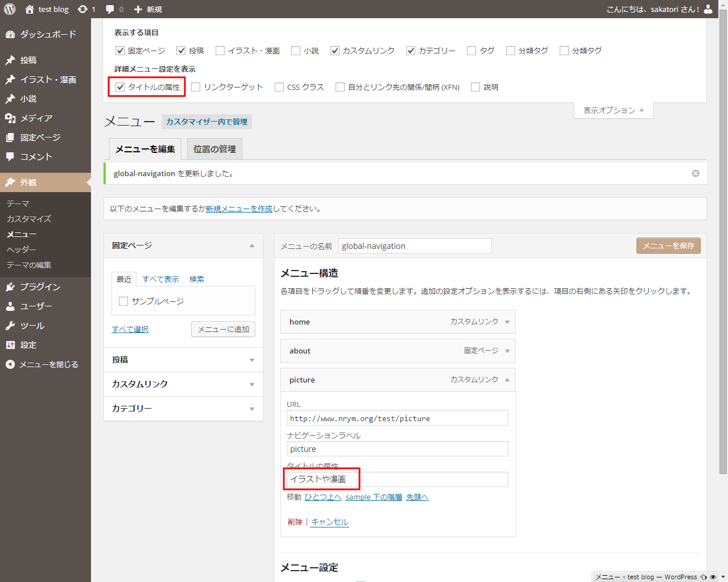Screen dimensions: 728x582
Task: Expand the home menu item arrow
Action: pos(507,322)
